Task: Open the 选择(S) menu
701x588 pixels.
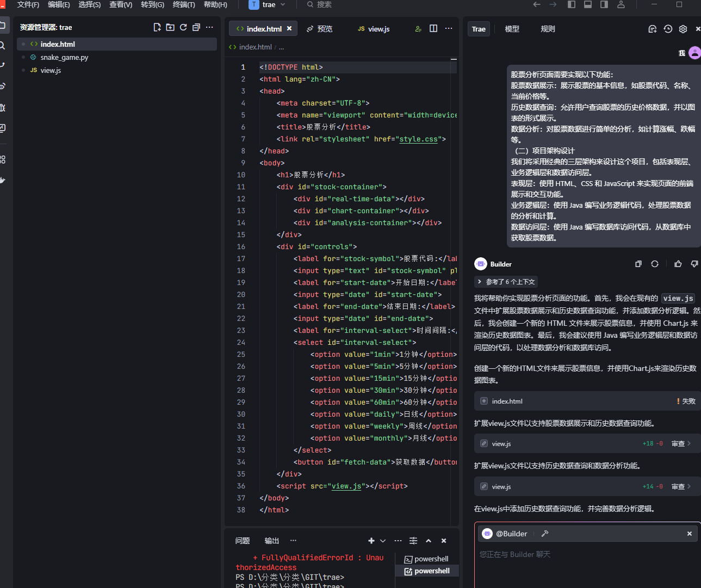Action: pyautogui.click(x=90, y=4)
